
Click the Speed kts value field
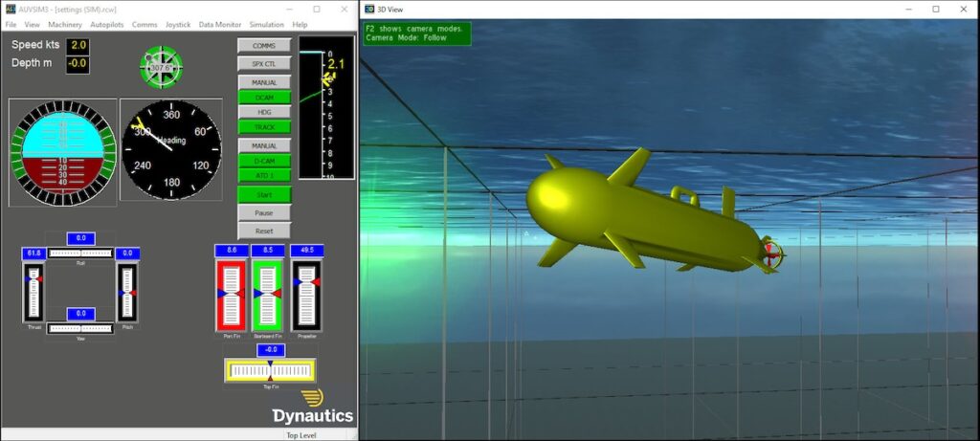pyautogui.click(x=78, y=45)
